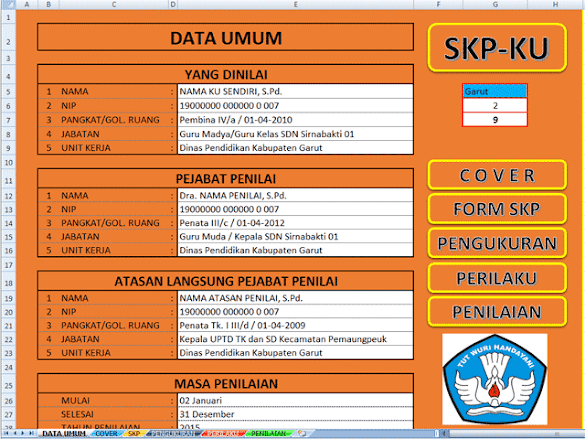Switch to the SKP sheet tab

click(134, 433)
